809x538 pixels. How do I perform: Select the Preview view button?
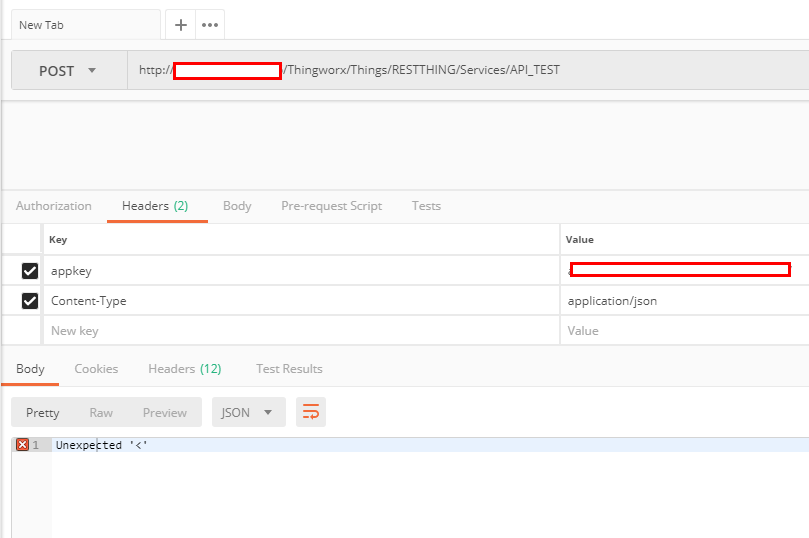165,412
